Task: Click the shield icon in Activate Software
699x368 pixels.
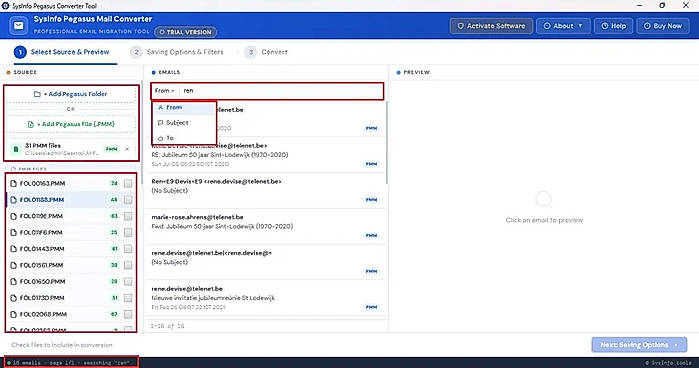Action: [x=461, y=26]
